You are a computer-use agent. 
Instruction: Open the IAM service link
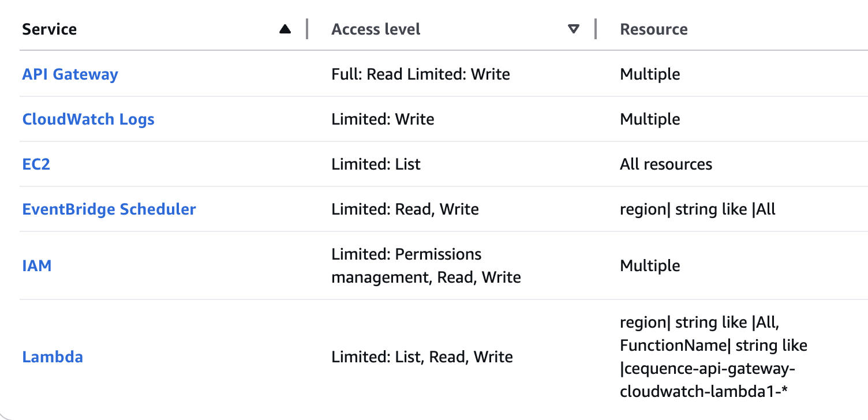[x=37, y=266]
